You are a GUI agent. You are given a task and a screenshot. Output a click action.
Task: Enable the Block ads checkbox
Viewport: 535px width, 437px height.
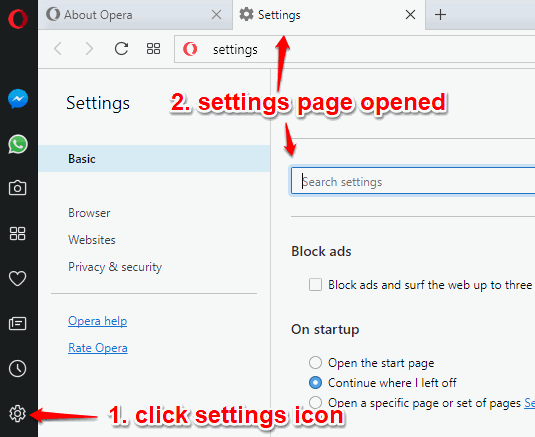pyautogui.click(x=315, y=285)
